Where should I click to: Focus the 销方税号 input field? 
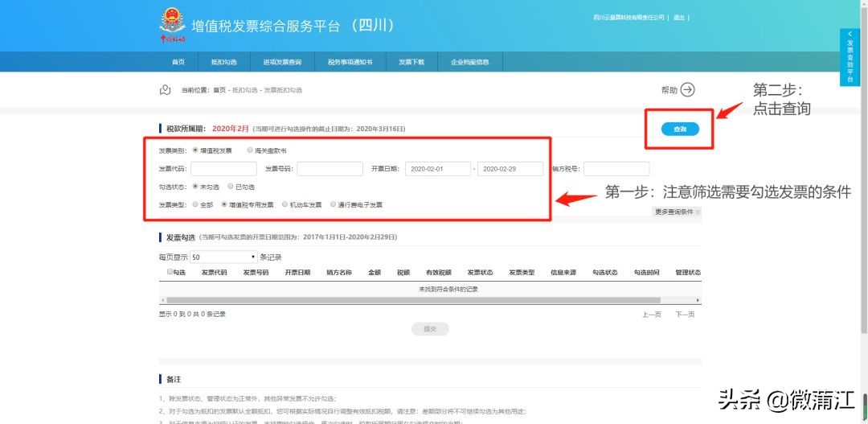[616, 169]
